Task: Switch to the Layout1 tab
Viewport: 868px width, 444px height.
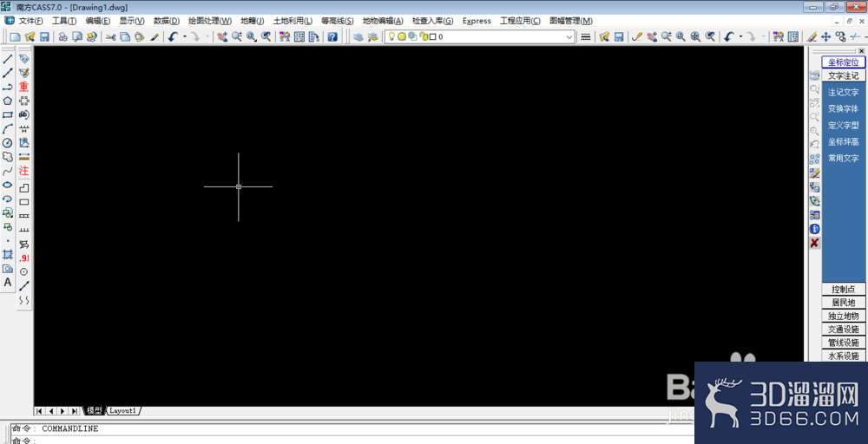Action: pyautogui.click(x=123, y=410)
